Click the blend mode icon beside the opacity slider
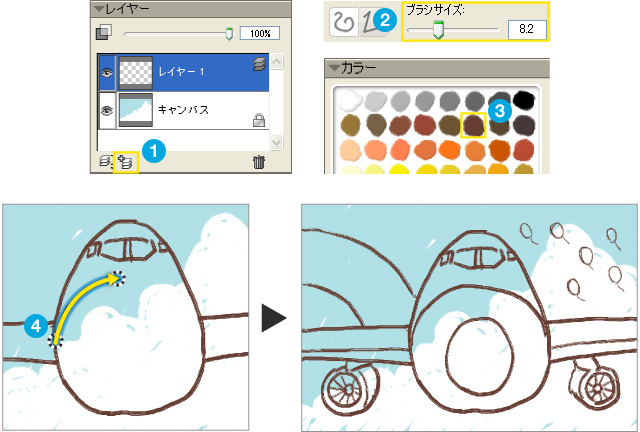The image size is (640, 432). click(x=104, y=32)
